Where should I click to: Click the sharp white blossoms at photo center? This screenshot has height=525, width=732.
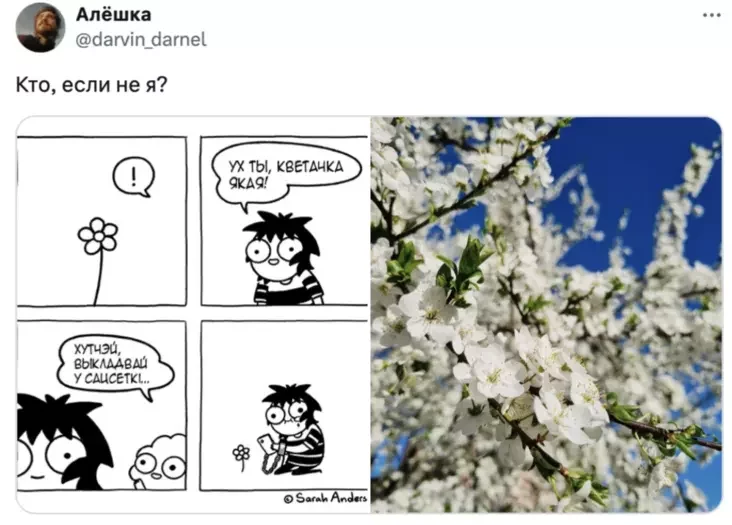(514, 369)
